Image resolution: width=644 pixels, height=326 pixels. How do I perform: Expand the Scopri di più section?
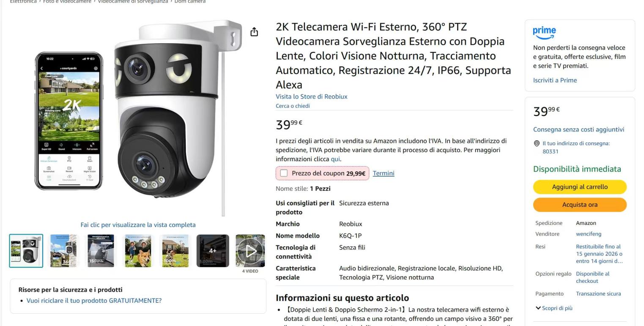pyautogui.click(x=554, y=308)
